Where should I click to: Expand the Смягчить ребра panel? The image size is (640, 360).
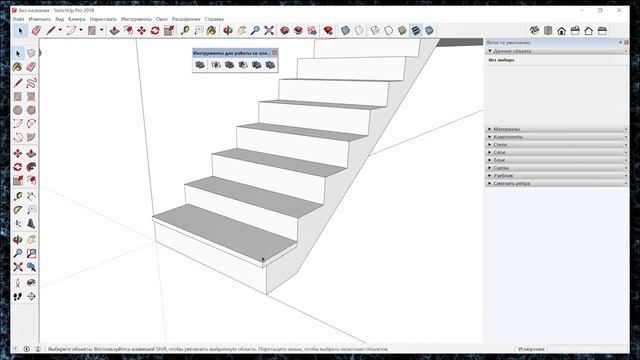[x=556, y=184]
